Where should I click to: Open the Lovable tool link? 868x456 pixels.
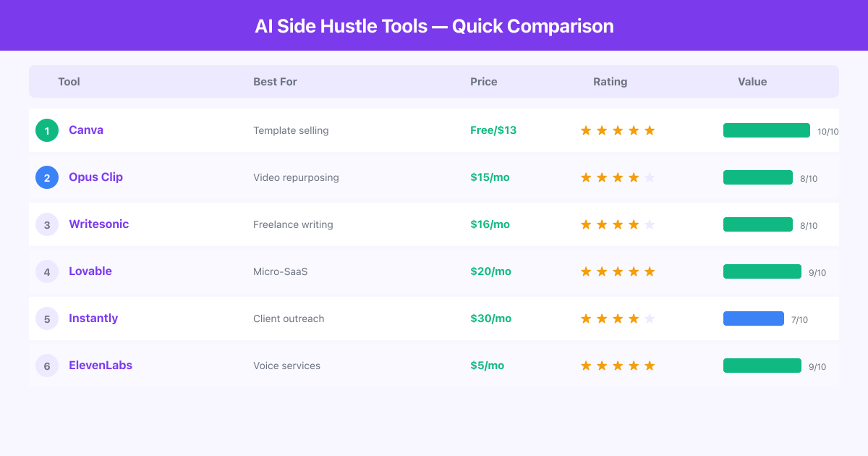coord(90,271)
